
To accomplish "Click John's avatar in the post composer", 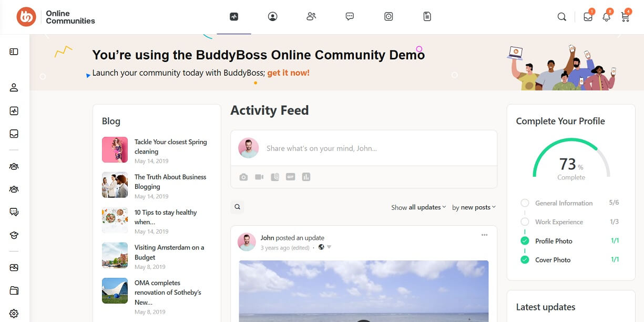I will click(249, 148).
